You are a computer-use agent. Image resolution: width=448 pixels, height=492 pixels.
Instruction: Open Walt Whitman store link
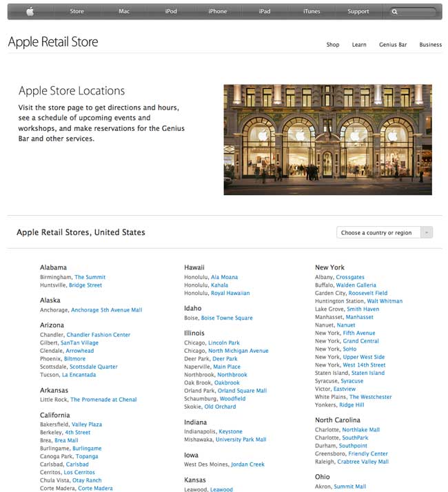385,301
